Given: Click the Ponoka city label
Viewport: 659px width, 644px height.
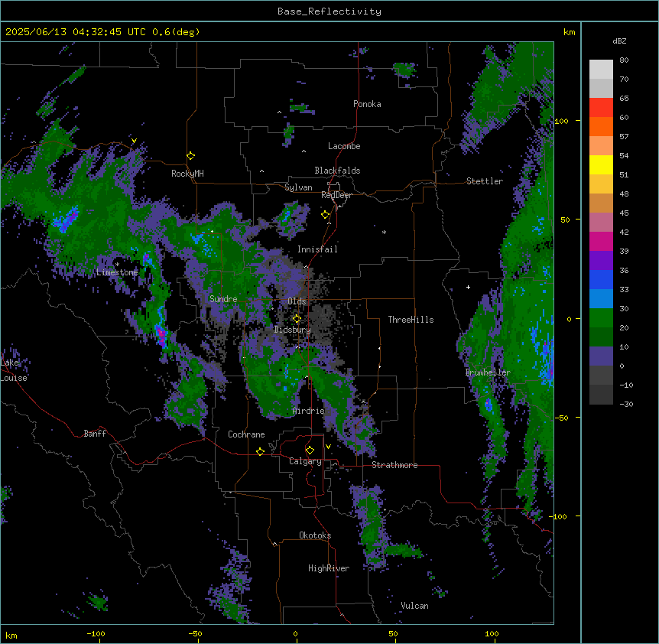Looking at the screenshot, I should click(367, 104).
